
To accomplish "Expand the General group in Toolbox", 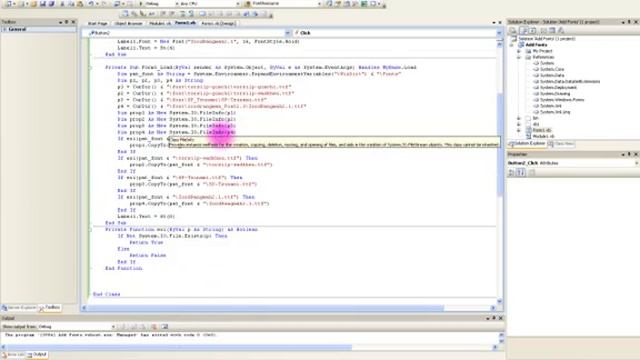I will 4,29.
